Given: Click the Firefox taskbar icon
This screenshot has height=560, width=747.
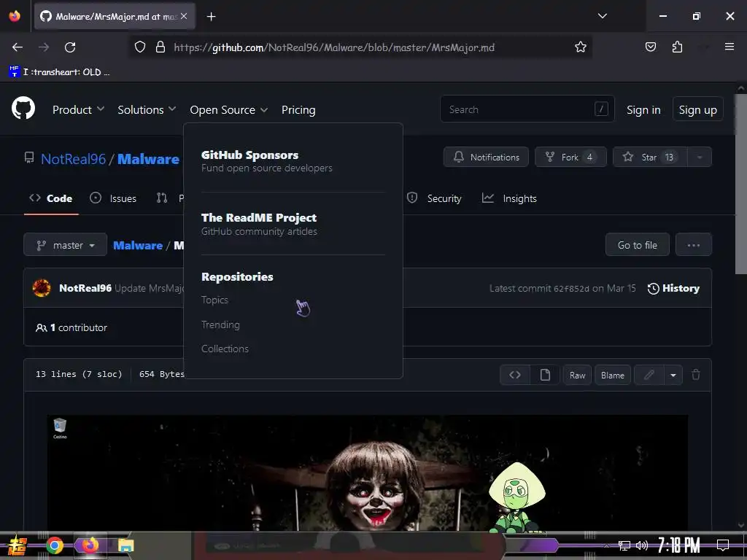Looking at the screenshot, I should click(x=90, y=545).
